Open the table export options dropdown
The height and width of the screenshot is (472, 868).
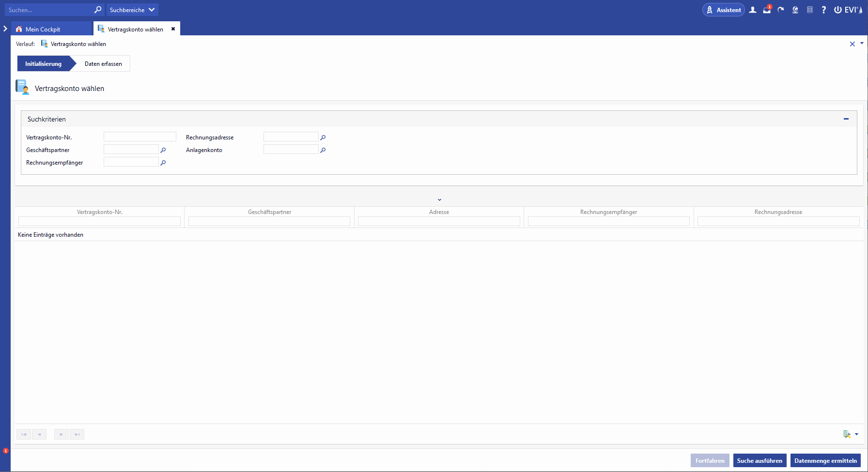pos(856,434)
